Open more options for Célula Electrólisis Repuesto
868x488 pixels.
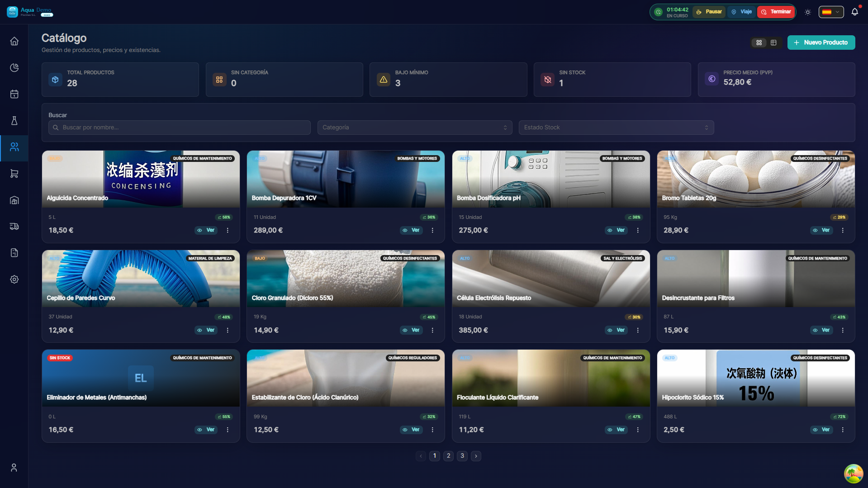(x=638, y=330)
